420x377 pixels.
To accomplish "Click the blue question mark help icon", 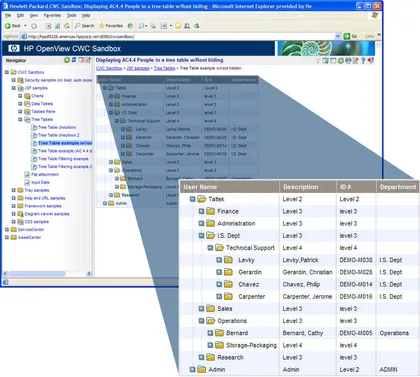I will click(x=363, y=61).
